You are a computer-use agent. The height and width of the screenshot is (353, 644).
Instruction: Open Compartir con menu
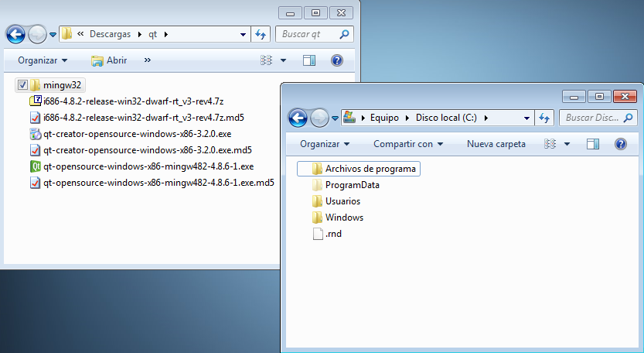pos(408,144)
